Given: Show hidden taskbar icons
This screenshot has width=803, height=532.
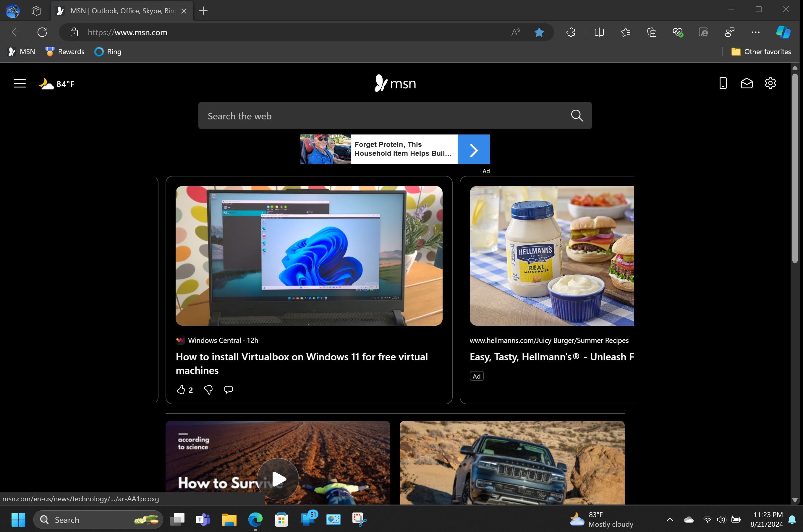Looking at the screenshot, I should (x=670, y=520).
